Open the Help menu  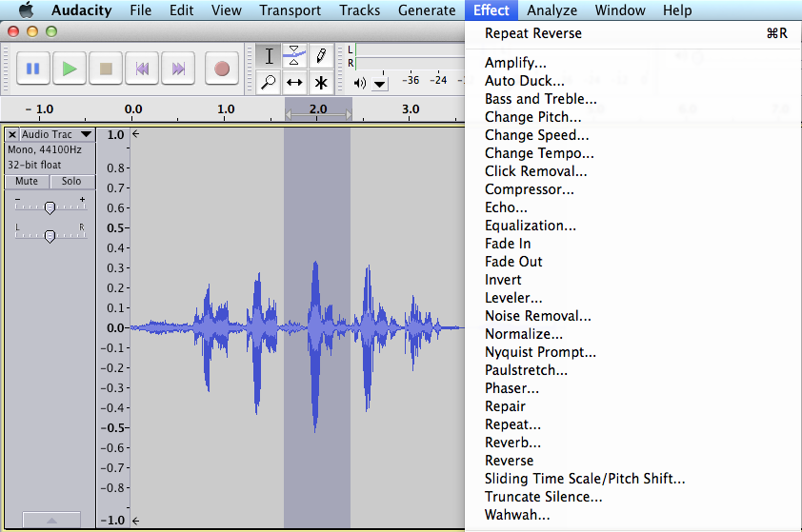pos(677,10)
